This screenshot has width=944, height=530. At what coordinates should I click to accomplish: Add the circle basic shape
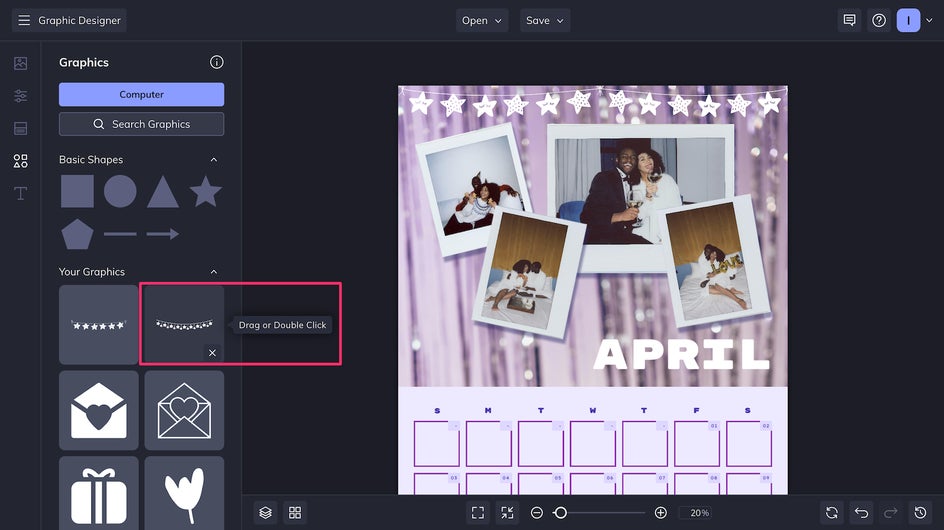(x=120, y=192)
